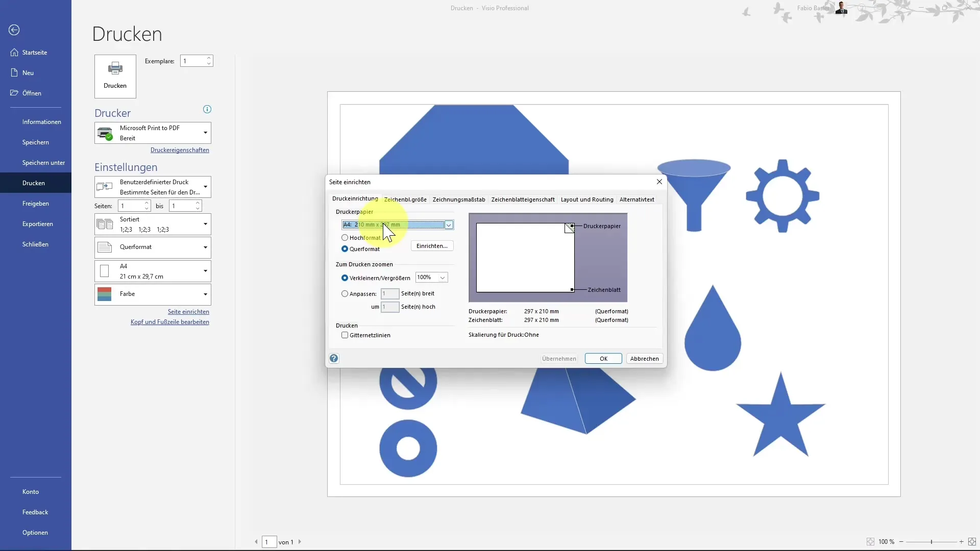Switch to Alternativtext tab
This screenshot has width=980, height=551.
[x=637, y=199]
